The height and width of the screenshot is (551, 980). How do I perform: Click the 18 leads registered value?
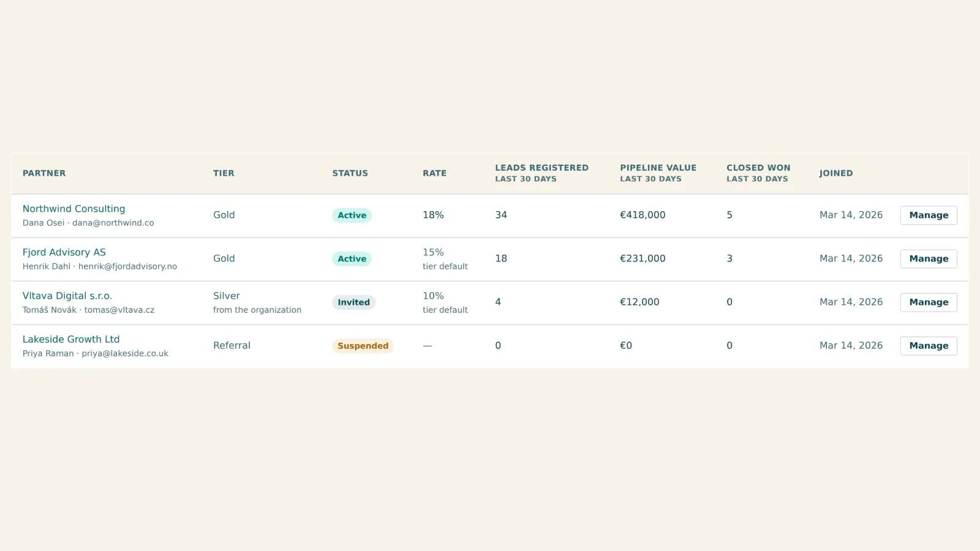(x=501, y=258)
